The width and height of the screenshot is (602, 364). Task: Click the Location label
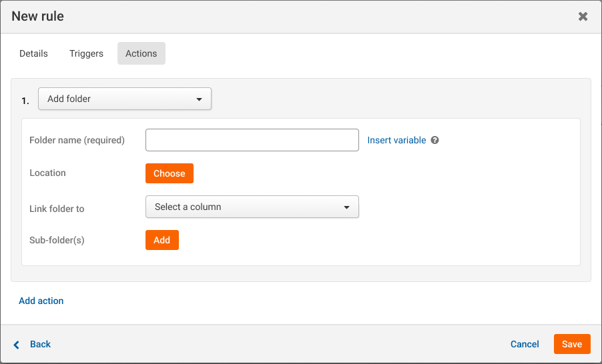tap(48, 173)
